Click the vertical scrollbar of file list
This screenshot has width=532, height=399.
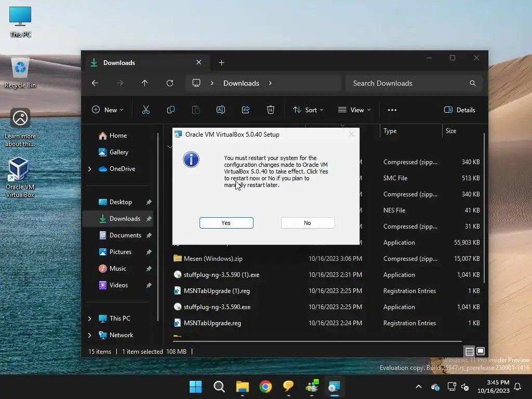(x=484, y=209)
